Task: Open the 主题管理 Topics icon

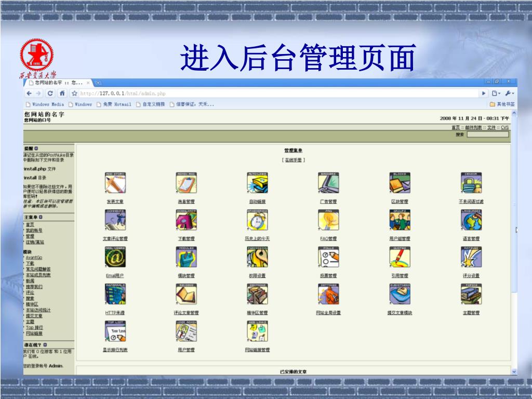Action: point(471,294)
